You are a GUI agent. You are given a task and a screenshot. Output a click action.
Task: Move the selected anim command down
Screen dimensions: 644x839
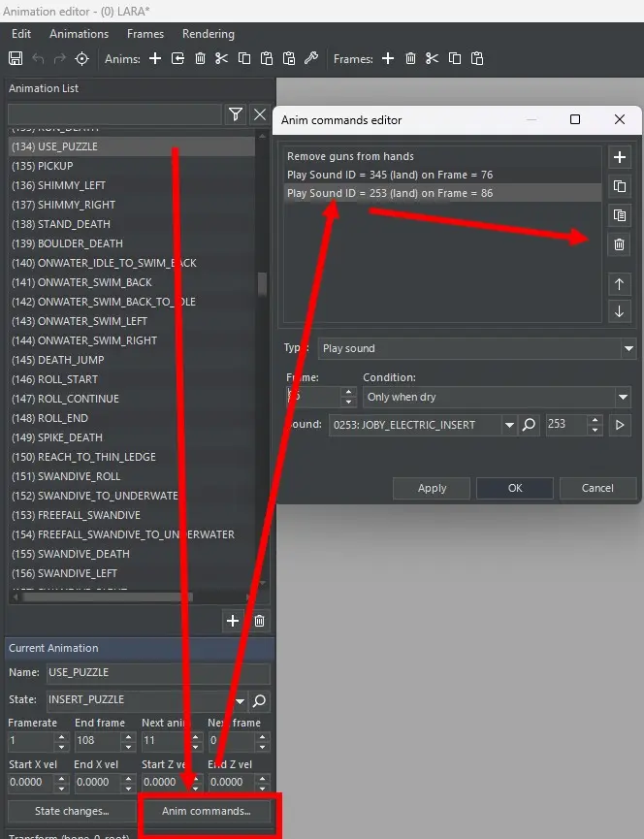click(x=620, y=311)
